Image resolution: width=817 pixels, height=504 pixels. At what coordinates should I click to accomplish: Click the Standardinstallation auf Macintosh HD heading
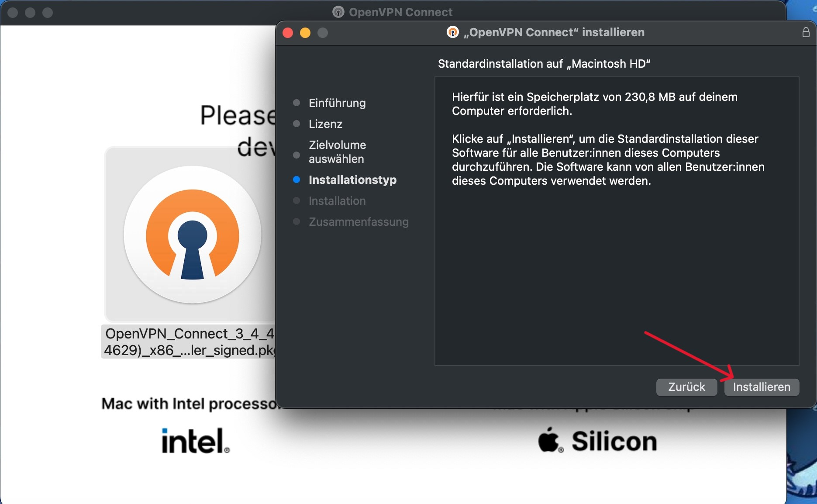[x=544, y=64]
